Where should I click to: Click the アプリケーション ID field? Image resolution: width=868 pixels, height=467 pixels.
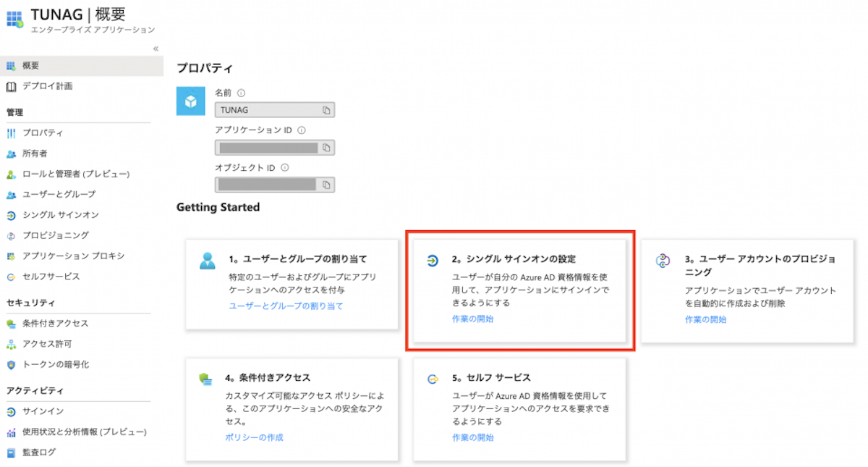[275, 148]
